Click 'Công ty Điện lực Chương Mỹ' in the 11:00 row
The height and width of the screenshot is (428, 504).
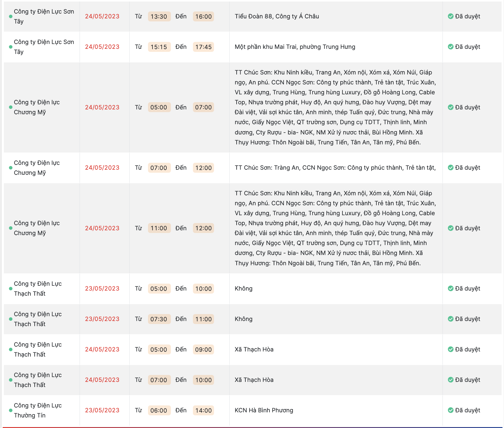[x=37, y=228]
